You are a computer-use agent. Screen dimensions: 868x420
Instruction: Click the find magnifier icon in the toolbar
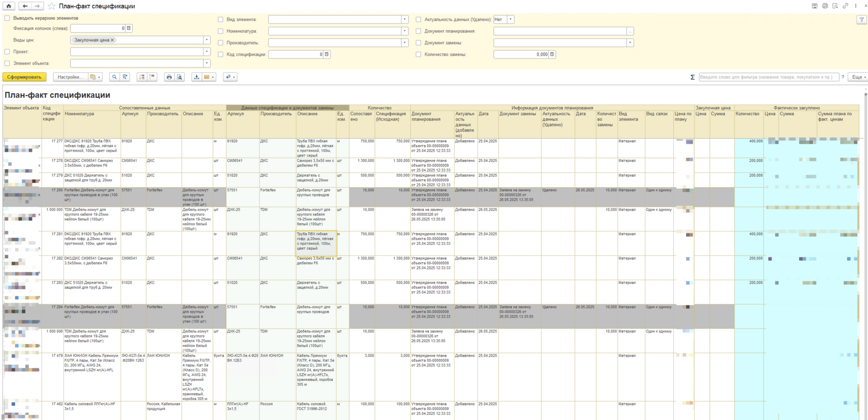point(115,77)
